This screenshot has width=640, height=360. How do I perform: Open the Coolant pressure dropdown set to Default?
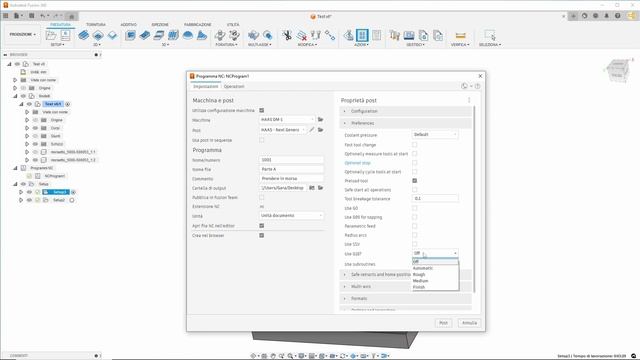coord(435,134)
